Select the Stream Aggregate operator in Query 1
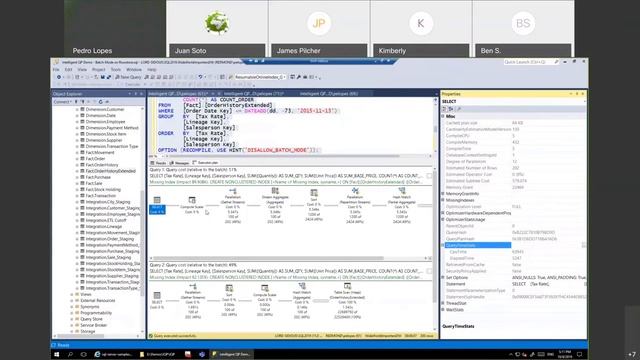This screenshot has height=360, width=640. (275, 205)
